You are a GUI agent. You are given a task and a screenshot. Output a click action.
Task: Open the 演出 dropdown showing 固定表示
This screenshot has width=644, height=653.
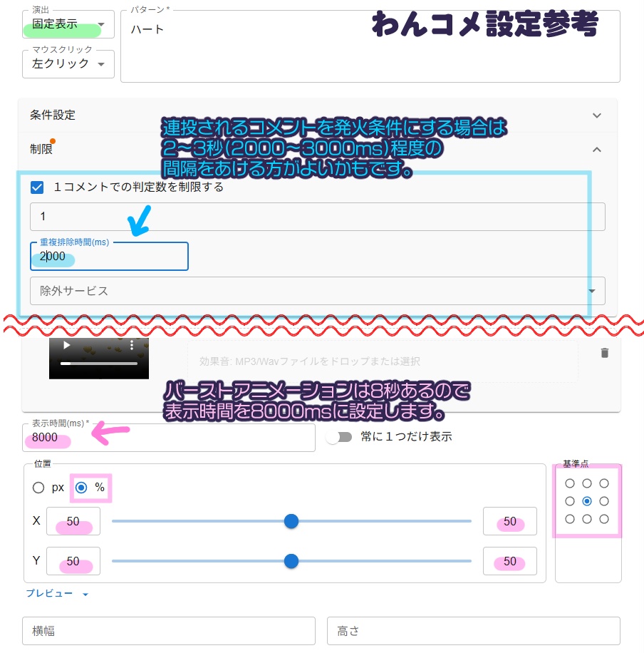[x=68, y=24]
